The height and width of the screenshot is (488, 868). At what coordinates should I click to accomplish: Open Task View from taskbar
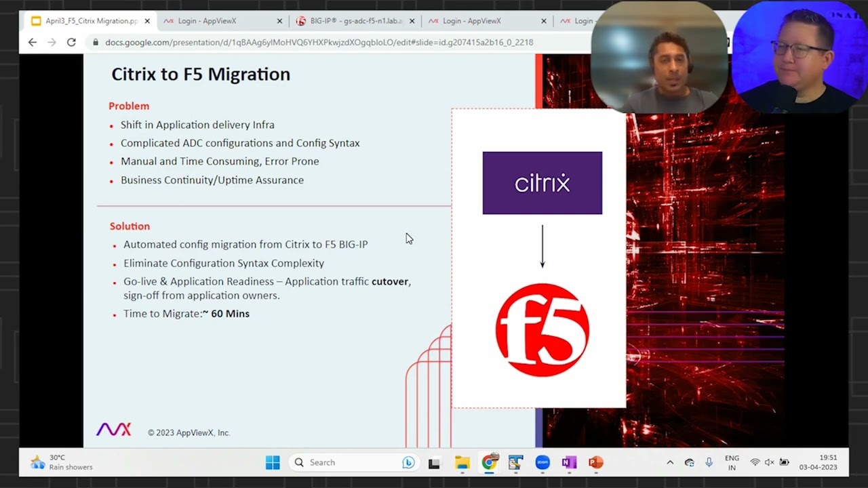(434, 463)
